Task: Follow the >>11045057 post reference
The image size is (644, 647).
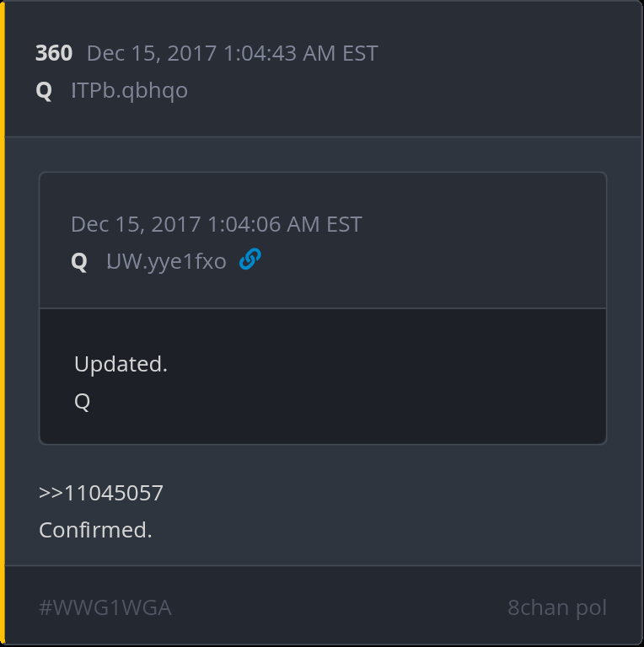Action: click(101, 493)
